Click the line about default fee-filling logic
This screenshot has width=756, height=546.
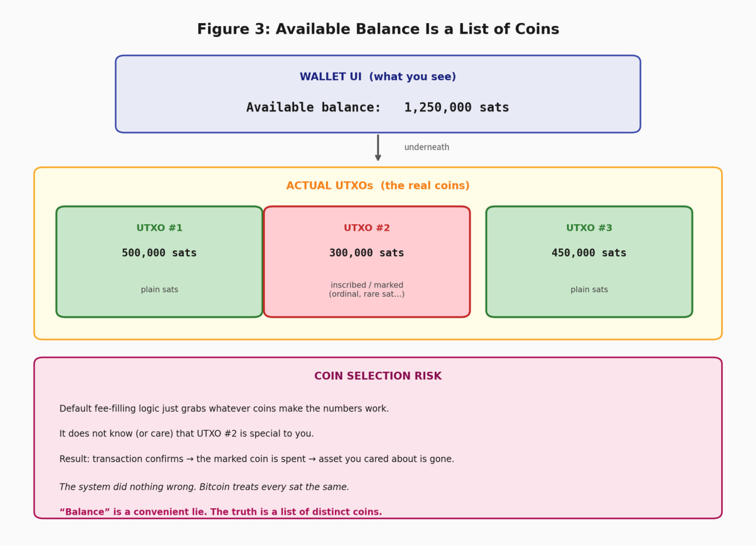pos(224,408)
